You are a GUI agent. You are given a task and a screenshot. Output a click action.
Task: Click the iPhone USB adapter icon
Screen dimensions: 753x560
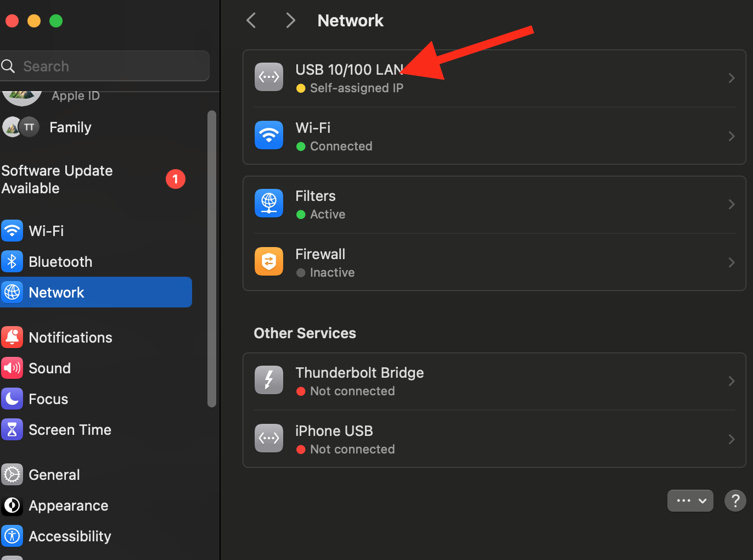pyautogui.click(x=269, y=438)
